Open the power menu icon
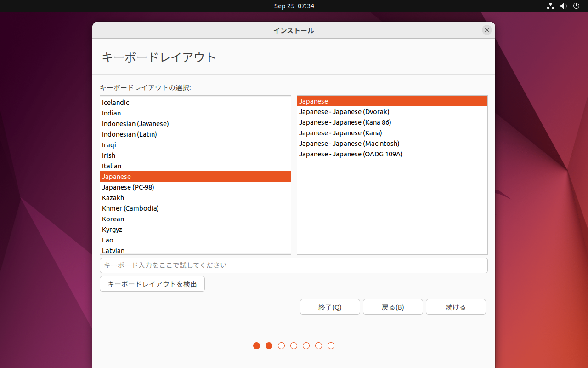 coord(577,6)
